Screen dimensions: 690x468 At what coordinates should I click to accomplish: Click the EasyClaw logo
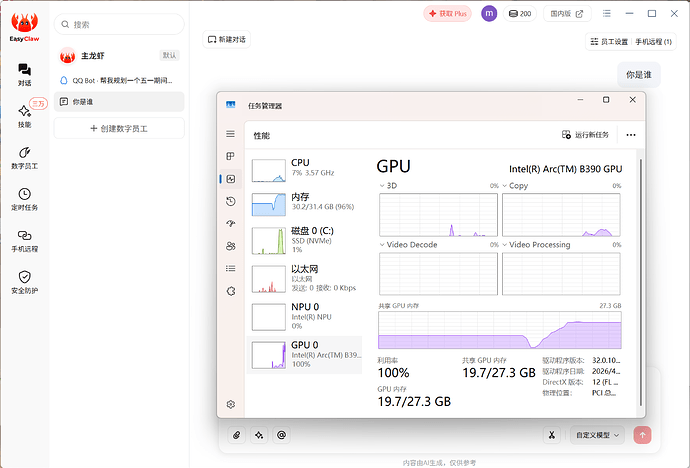click(x=24, y=27)
